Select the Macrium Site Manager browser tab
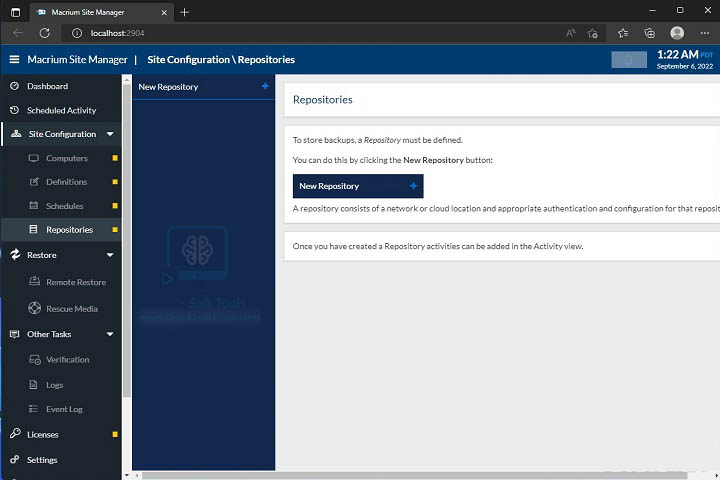Viewport: 720px width, 480px height. [x=101, y=12]
